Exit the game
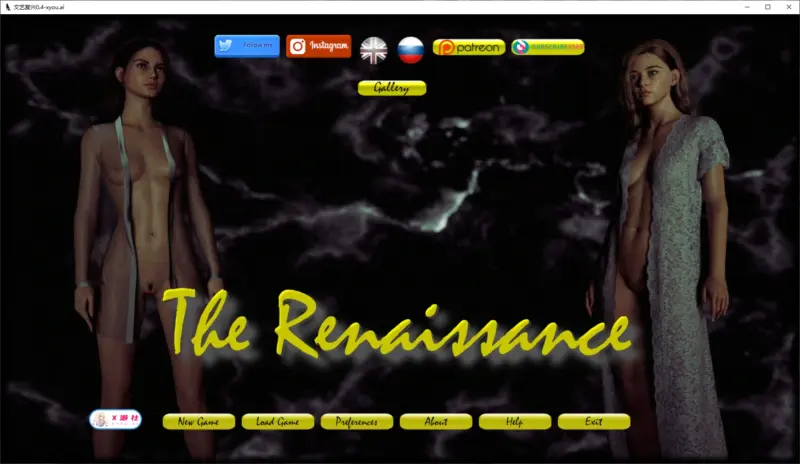The image size is (800, 464). [594, 422]
